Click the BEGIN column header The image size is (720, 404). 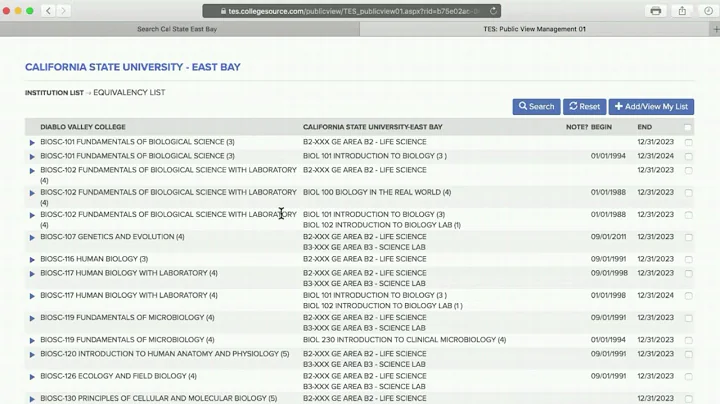point(601,127)
